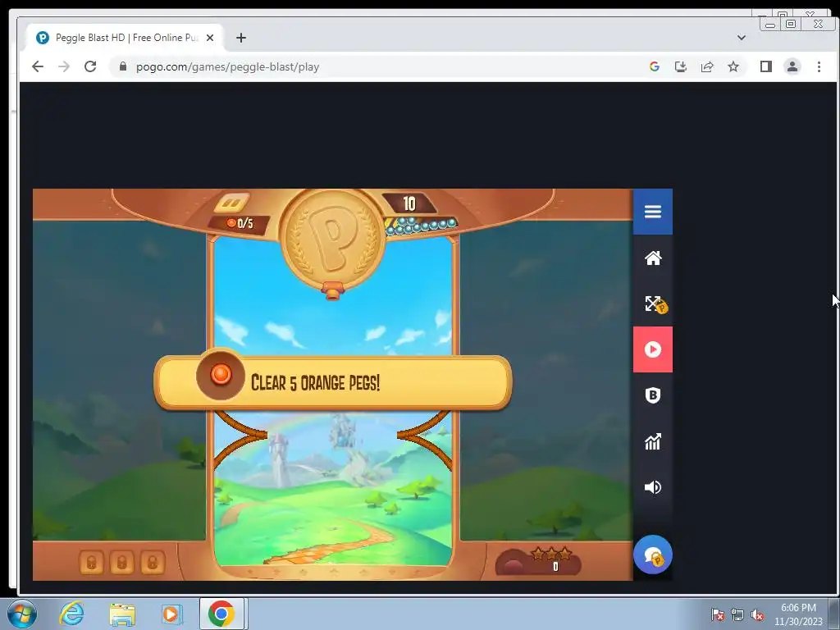Open the badges shield icon
Viewport: 840px width, 630px height.
pyautogui.click(x=652, y=395)
